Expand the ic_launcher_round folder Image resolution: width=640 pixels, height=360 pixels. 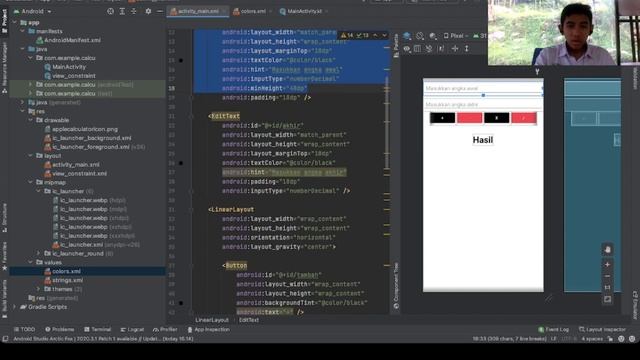39,253
